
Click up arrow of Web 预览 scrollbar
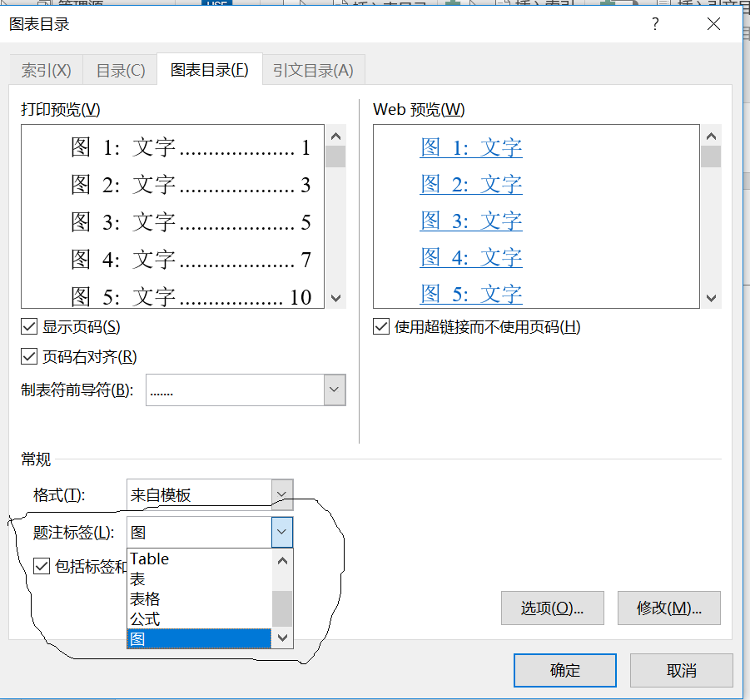point(711,137)
